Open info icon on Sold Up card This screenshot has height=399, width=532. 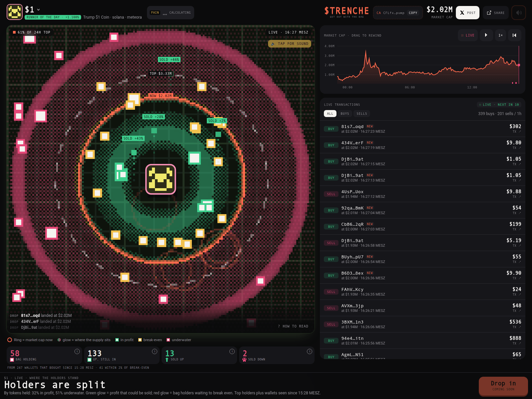pyautogui.click(x=232, y=351)
